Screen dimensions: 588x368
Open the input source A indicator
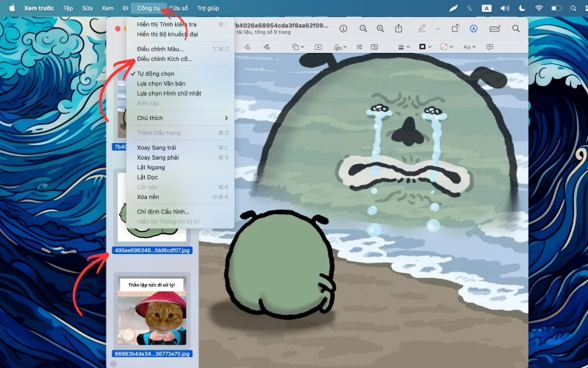(487, 8)
